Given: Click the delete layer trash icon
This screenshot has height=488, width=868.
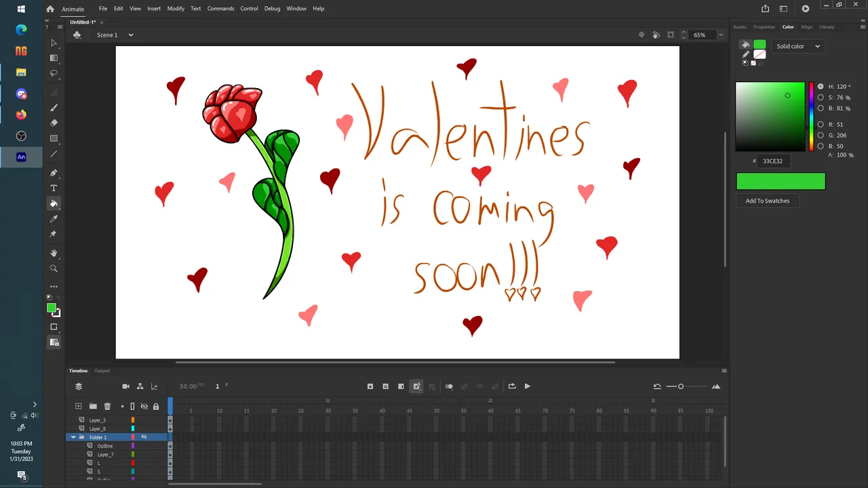Looking at the screenshot, I should click(x=107, y=406).
